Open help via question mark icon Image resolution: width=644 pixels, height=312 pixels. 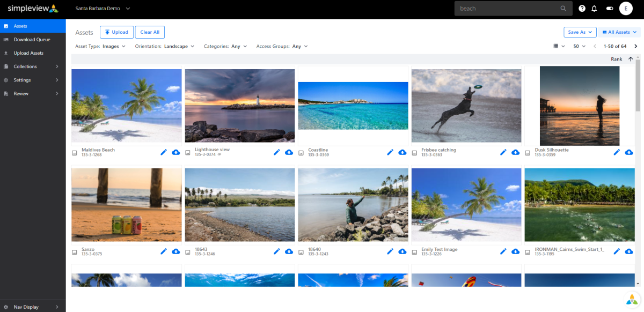[582, 9]
